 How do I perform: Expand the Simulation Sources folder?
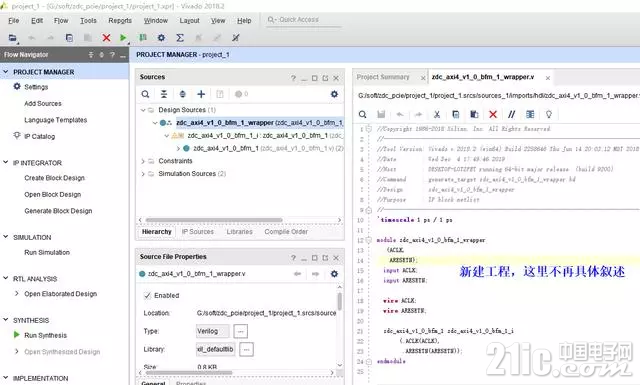click(143, 174)
